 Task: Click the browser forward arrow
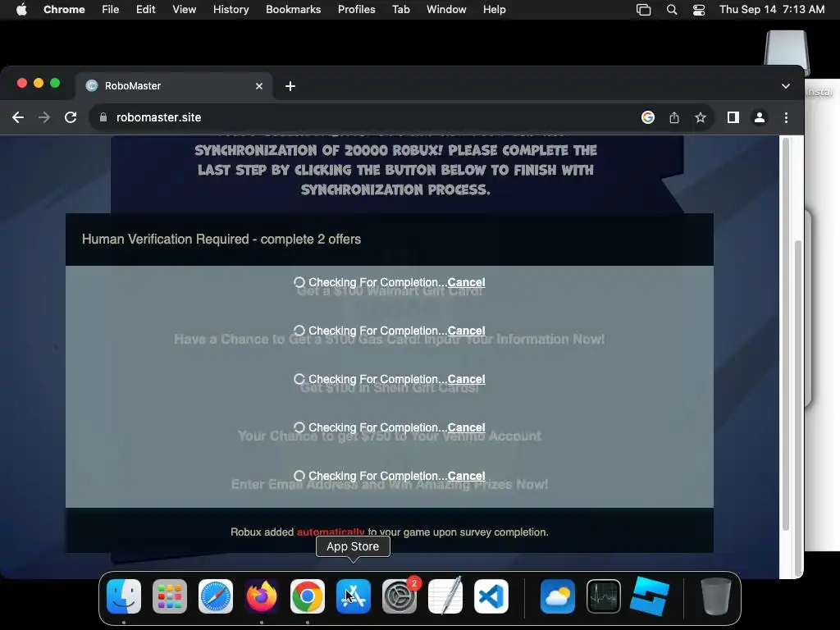coord(44,117)
